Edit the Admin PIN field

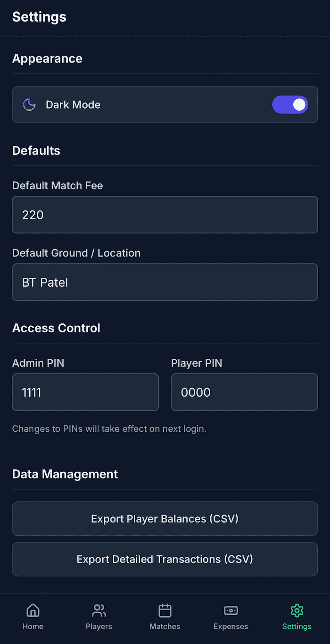coord(85,392)
